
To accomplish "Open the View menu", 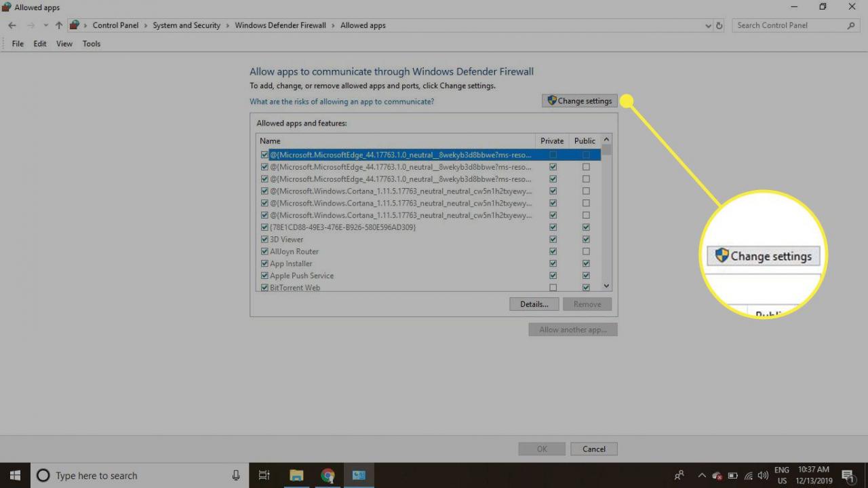I will click(64, 43).
